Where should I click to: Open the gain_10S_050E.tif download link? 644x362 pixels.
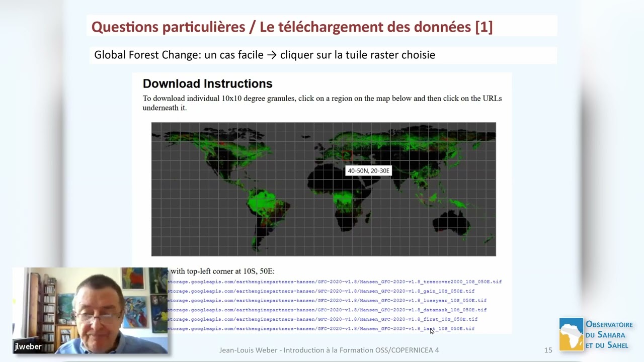[321, 291]
